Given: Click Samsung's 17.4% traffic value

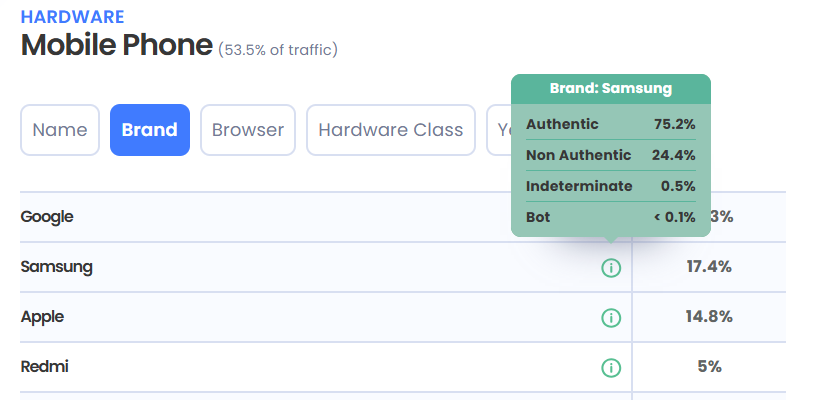Looking at the screenshot, I should point(709,267).
